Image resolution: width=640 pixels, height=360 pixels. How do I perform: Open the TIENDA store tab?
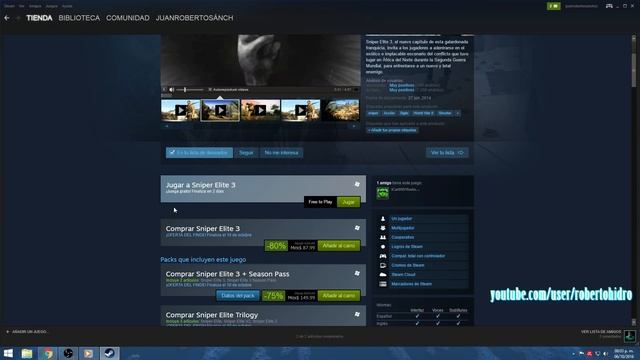39,18
